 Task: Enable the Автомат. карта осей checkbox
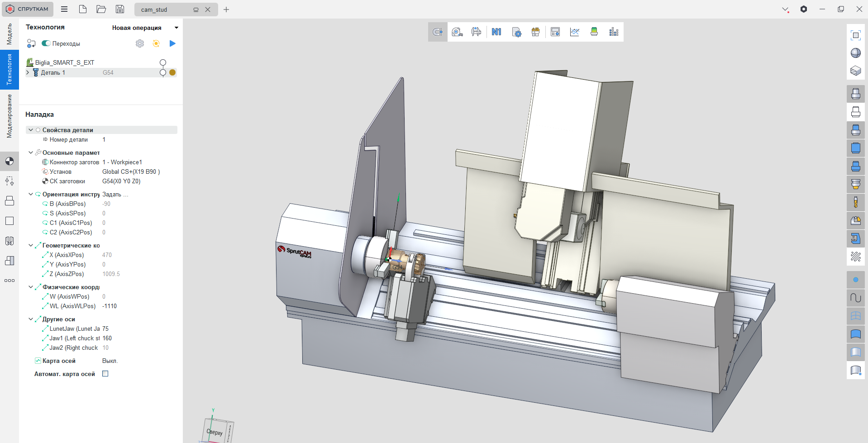tap(105, 374)
